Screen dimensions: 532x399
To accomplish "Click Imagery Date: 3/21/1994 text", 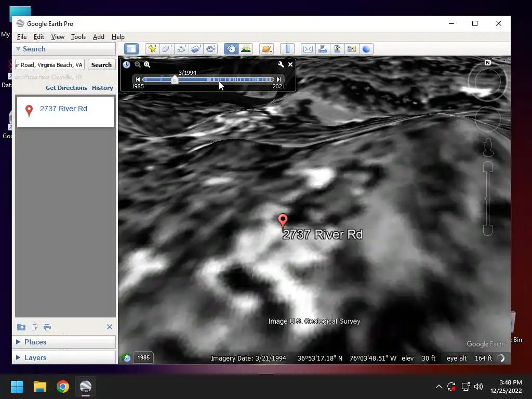I will click(248, 358).
